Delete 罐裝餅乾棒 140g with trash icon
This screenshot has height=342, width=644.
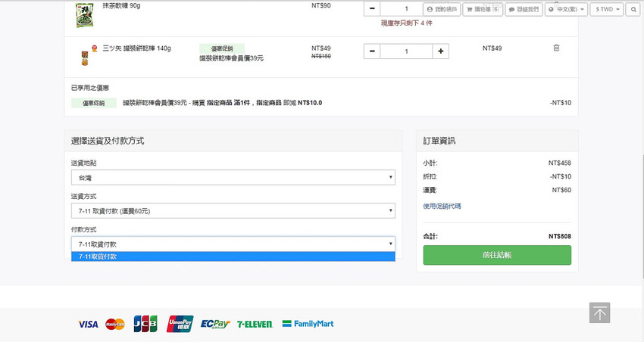click(x=556, y=48)
